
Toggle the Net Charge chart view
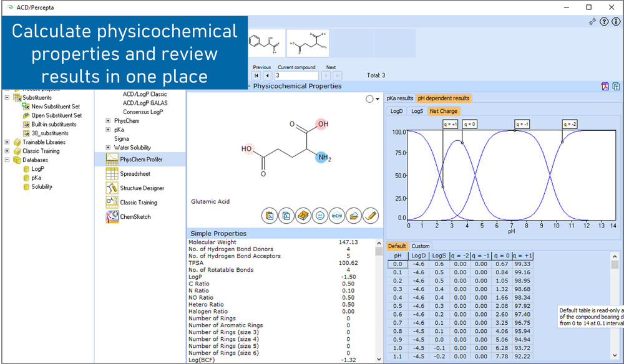(444, 110)
